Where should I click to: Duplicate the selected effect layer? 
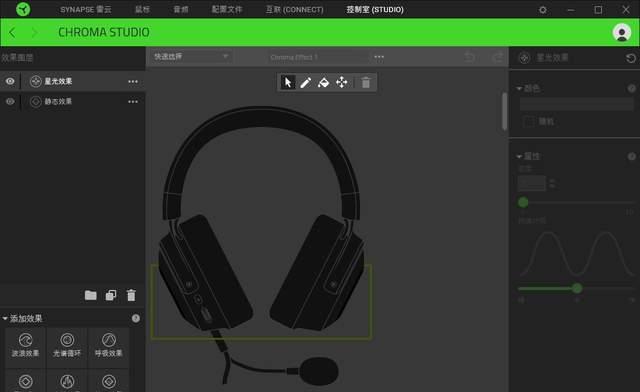click(x=111, y=295)
